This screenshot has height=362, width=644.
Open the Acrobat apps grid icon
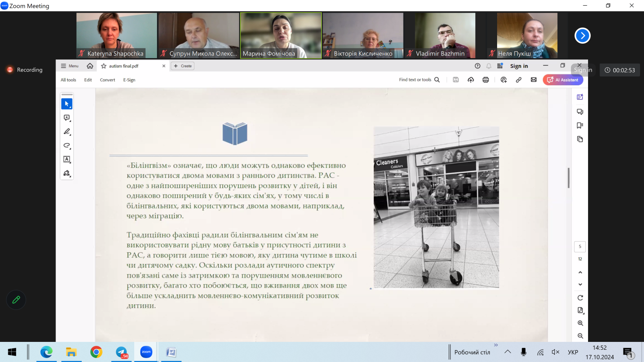tap(500, 66)
